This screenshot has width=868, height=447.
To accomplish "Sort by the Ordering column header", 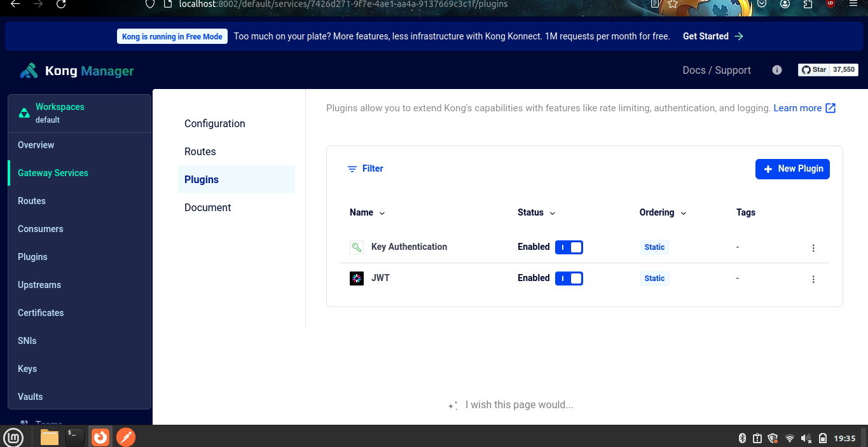I will (663, 212).
